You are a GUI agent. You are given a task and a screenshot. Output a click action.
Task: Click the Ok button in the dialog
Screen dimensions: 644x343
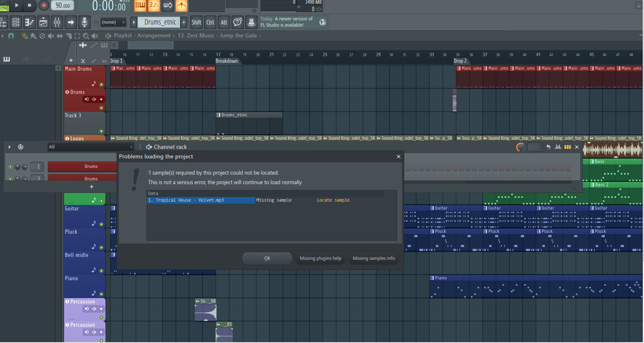point(267,258)
